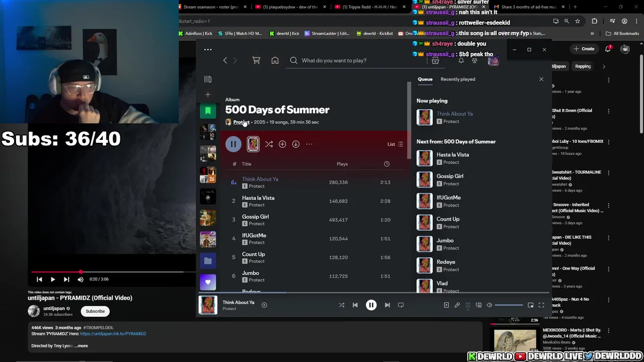Open browser extensions puzzle icon
This screenshot has height=362, width=644.
(x=595, y=21)
